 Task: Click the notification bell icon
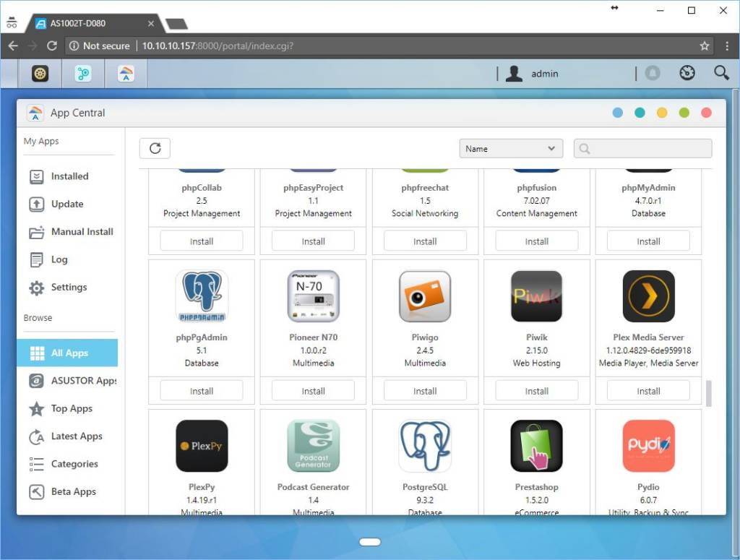coord(653,73)
